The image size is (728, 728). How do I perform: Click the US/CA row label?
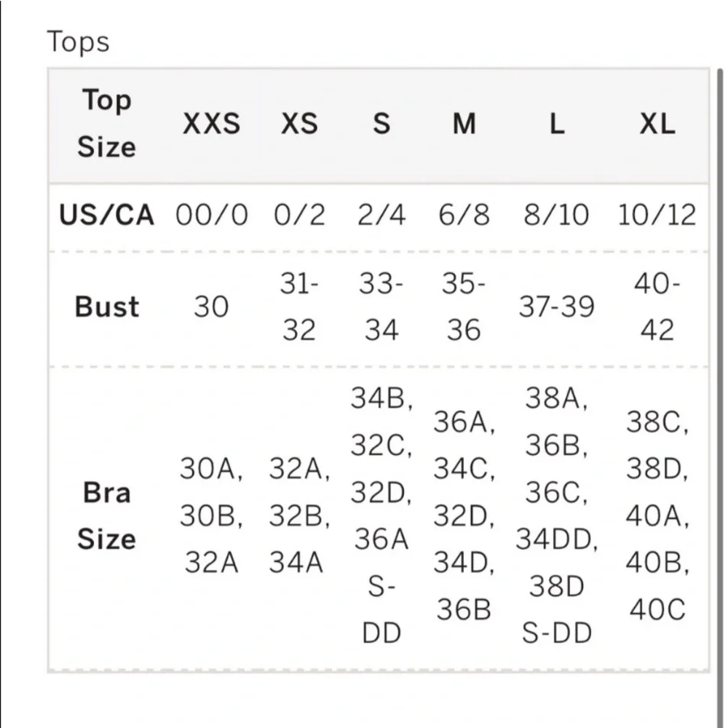click(x=106, y=215)
